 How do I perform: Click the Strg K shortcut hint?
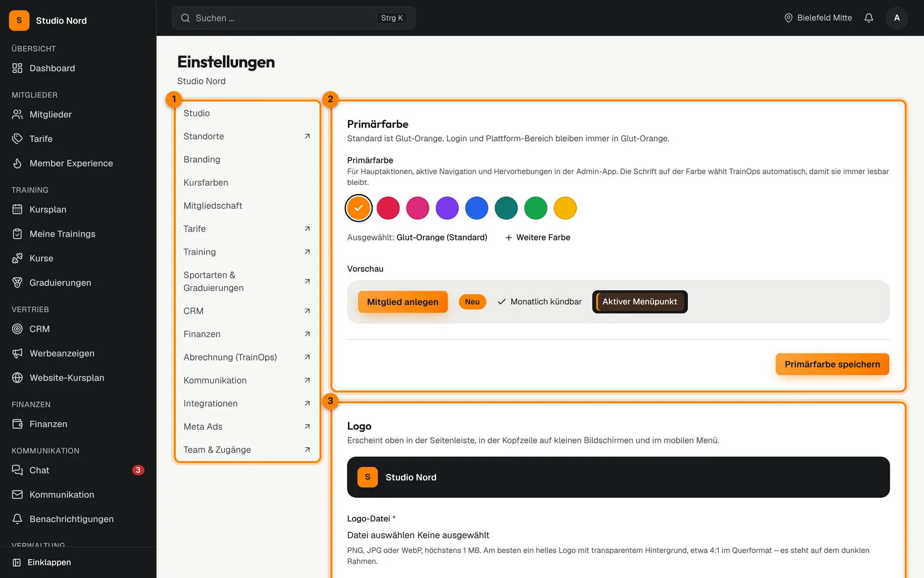point(392,18)
